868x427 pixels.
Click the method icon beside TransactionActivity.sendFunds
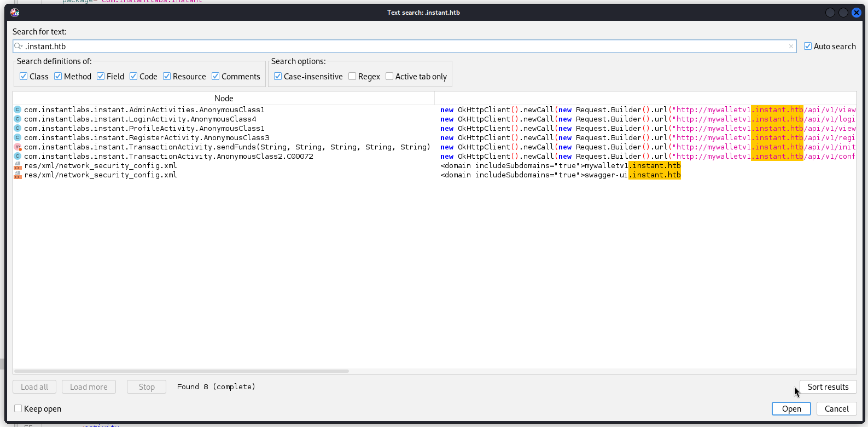(x=18, y=147)
